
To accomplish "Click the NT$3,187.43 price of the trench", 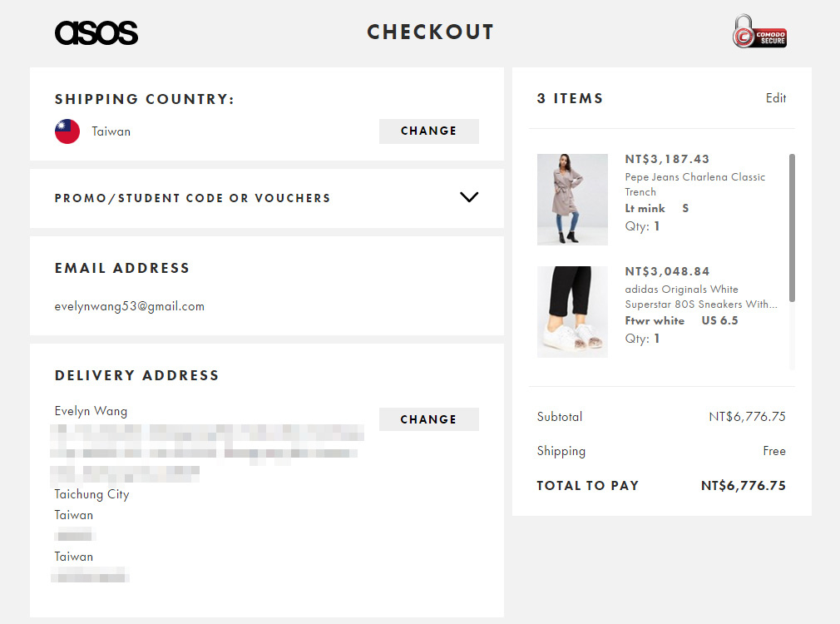I will [667, 159].
